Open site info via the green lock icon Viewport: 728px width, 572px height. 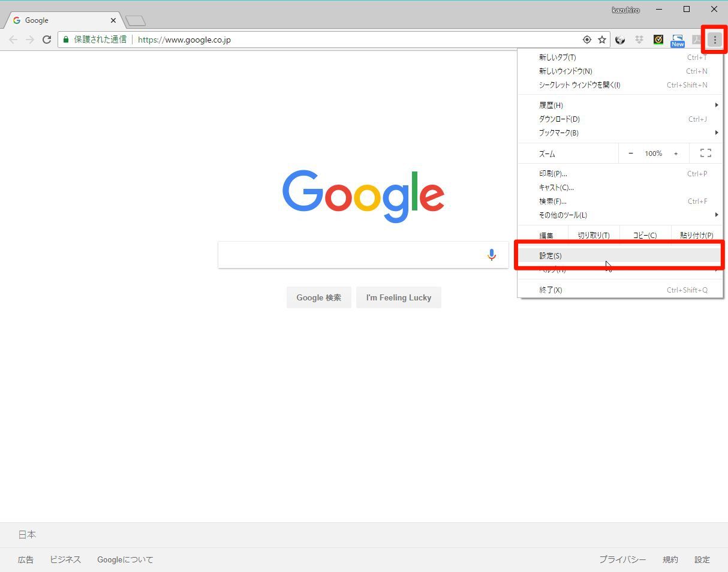(x=66, y=40)
